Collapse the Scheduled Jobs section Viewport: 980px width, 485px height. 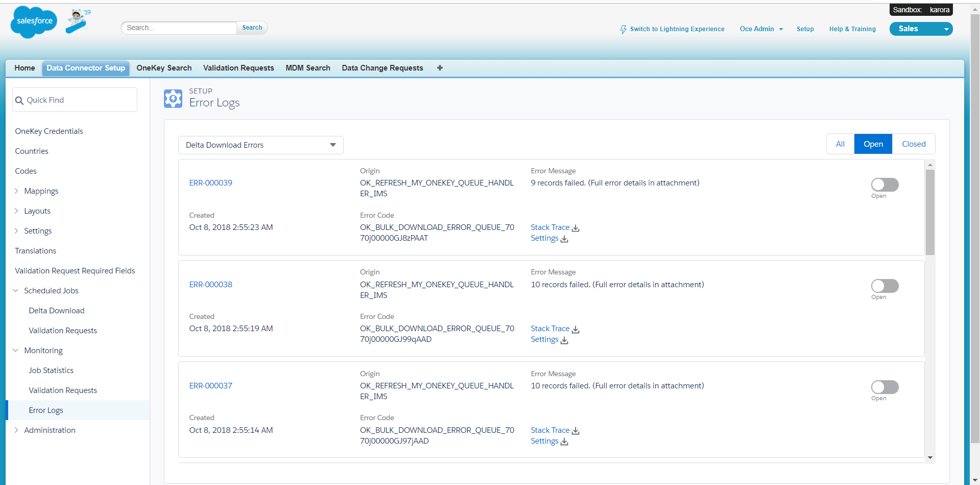click(16, 291)
